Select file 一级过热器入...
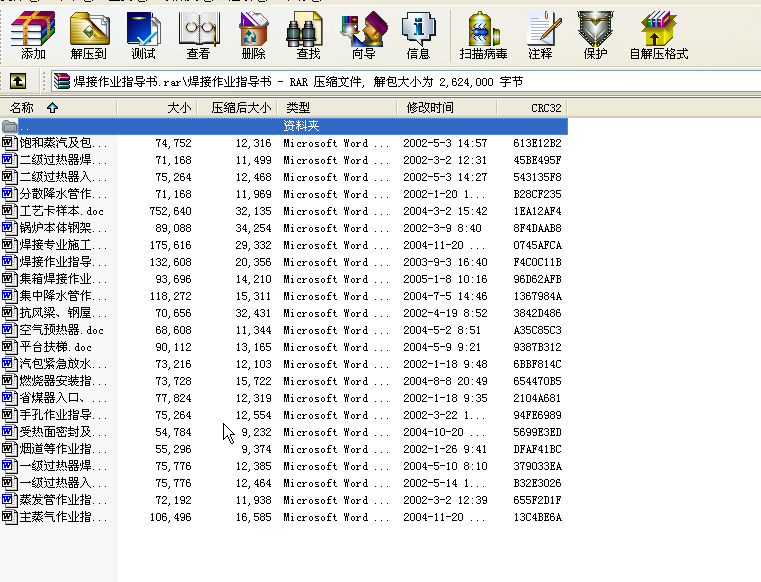This screenshot has height=582, width=761. (63, 483)
